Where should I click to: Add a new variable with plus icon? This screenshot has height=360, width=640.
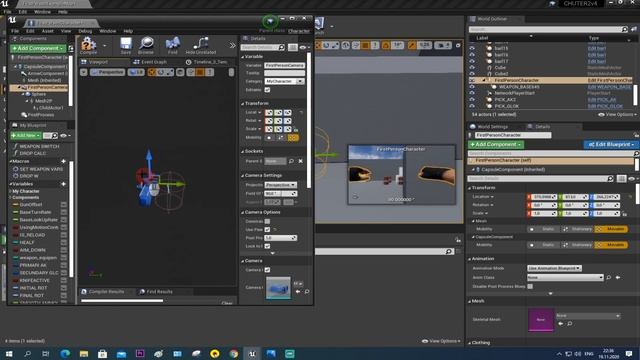point(64,184)
